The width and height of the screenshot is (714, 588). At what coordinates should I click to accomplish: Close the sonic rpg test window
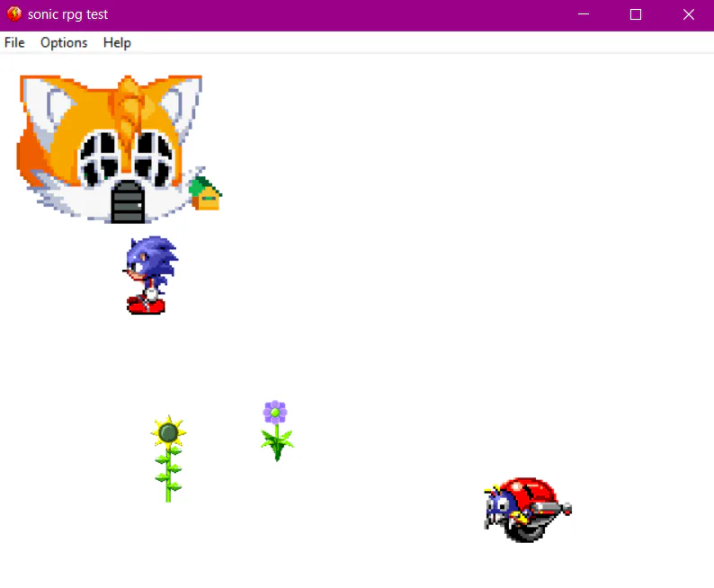[x=689, y=14]
